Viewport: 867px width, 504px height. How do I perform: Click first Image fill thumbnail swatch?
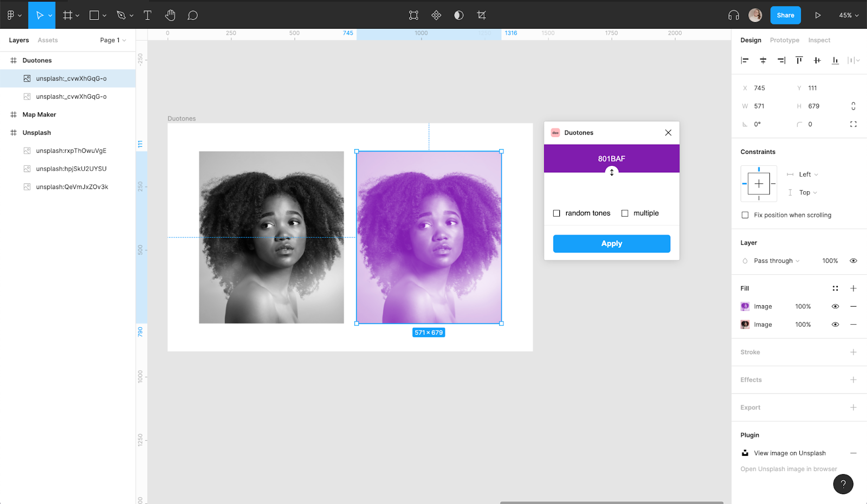[x=745, y=306]
